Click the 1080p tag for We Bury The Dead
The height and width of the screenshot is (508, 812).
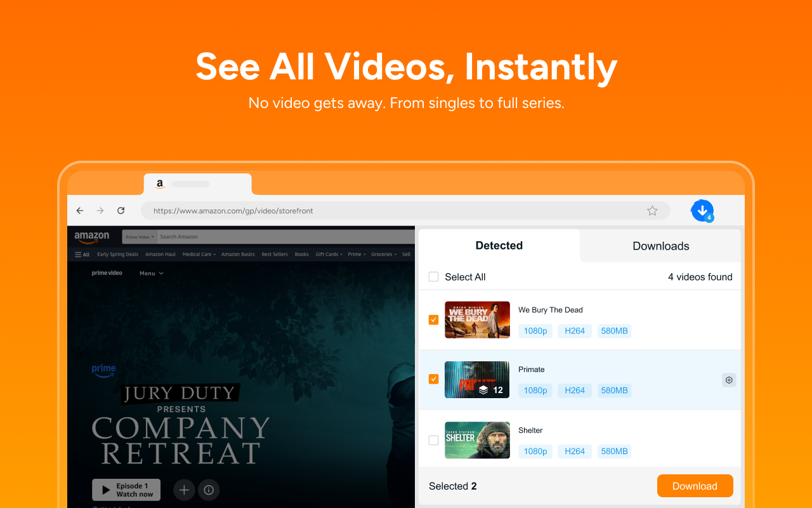[x=535, y=331]
